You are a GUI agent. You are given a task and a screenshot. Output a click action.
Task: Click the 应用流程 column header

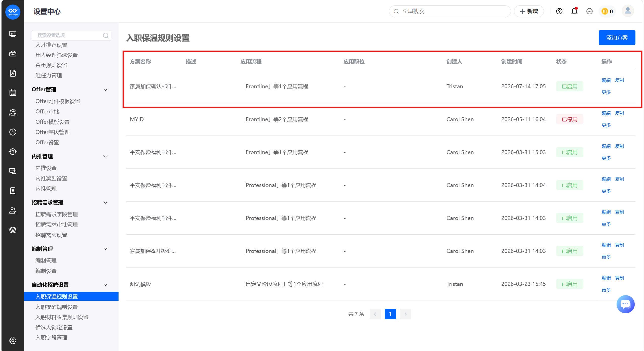tap(251, 62)
